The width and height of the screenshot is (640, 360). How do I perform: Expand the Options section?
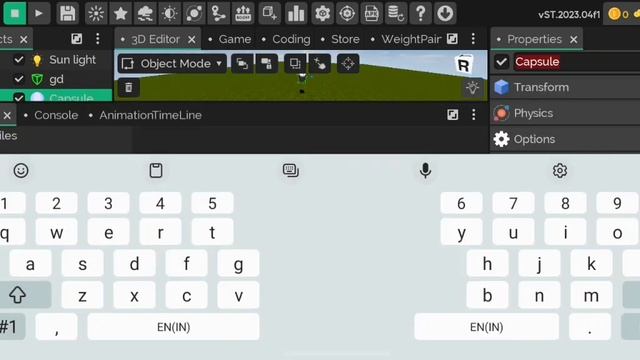click(x=565, y=139)
